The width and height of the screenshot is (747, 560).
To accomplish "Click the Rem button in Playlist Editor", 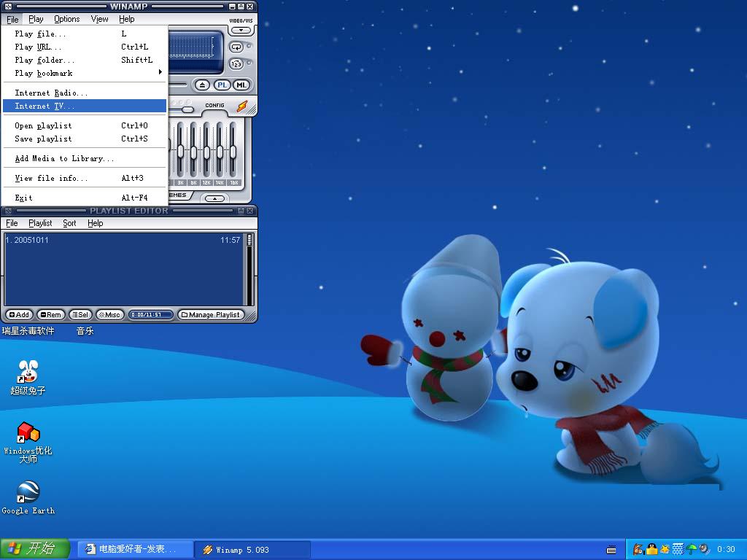I will (50, 315).
